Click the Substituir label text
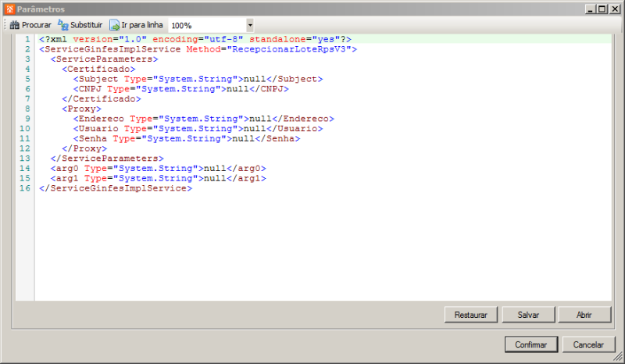Screen dimensions: 625x364 tap(87, 25)
